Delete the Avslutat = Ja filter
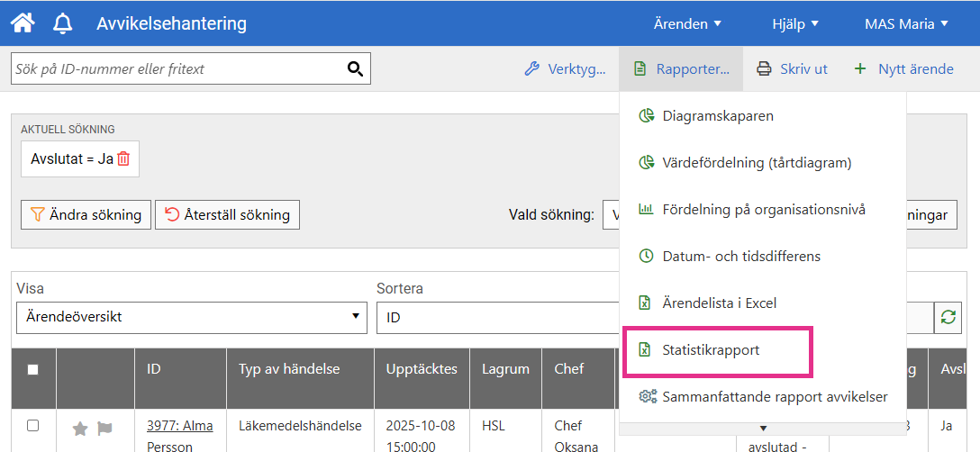Screen dimensions: 980x452 pyautogui.click(x=123, y=158)
